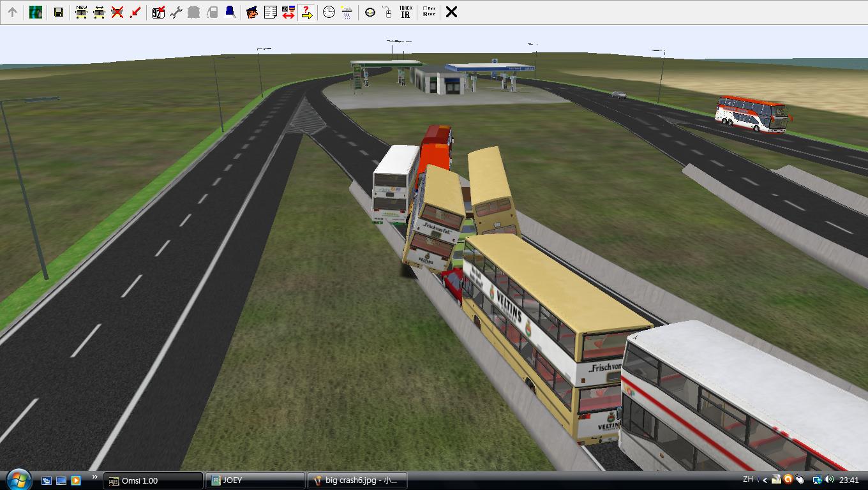Screen dimensions: 868x490
Task: Click the grey up arrow toolbar icon
Action: (x=12, y=12)
